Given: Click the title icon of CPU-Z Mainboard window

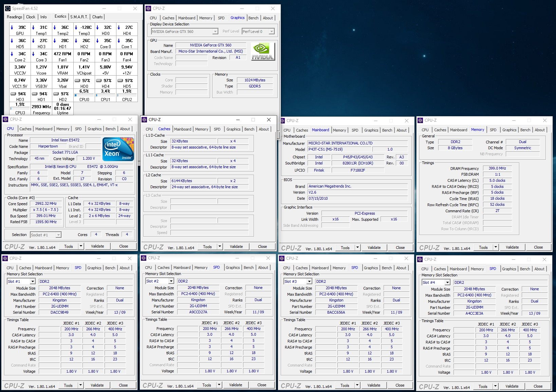Looking at the screenshot, I should coord(283,121).
